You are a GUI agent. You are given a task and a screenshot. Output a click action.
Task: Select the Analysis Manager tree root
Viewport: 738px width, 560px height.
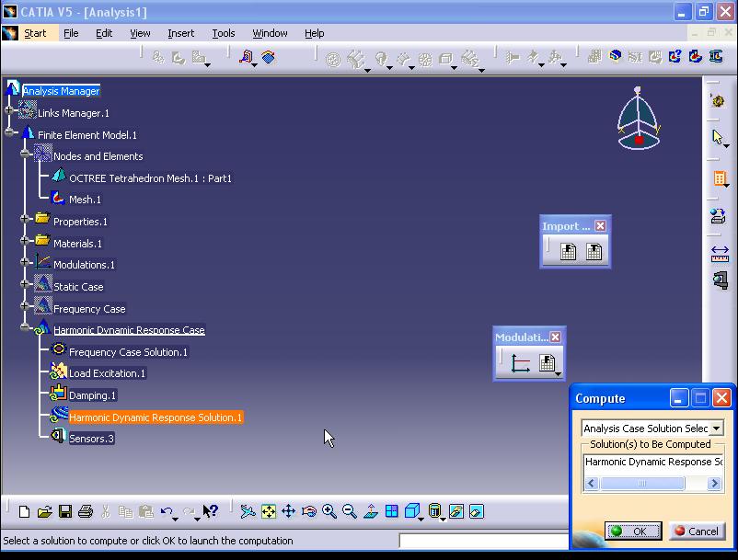click(61, 91)
